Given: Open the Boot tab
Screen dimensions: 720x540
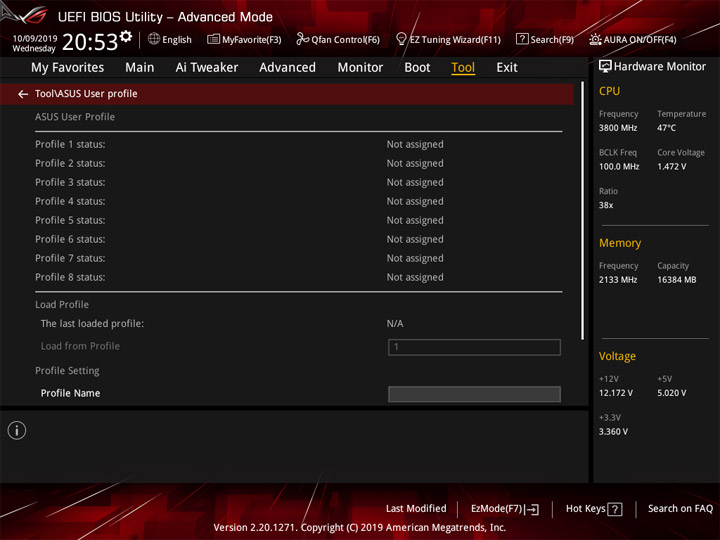Looking at the screenshot, I should click(x=417, y=68).
